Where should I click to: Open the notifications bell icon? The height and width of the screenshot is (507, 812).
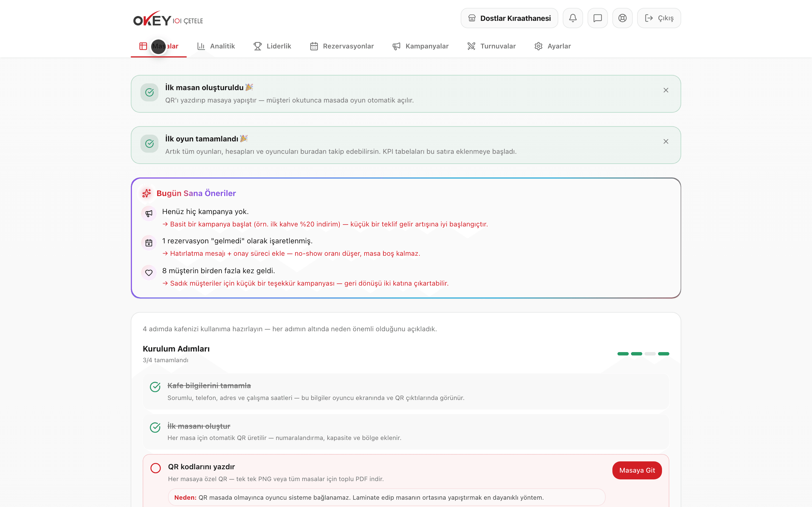573,18
